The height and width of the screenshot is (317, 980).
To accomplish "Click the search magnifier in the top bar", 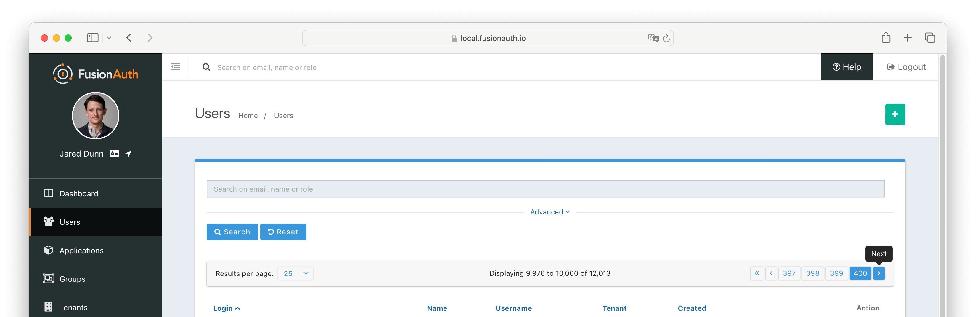I will pyautogui.click(x=206, y=67).
